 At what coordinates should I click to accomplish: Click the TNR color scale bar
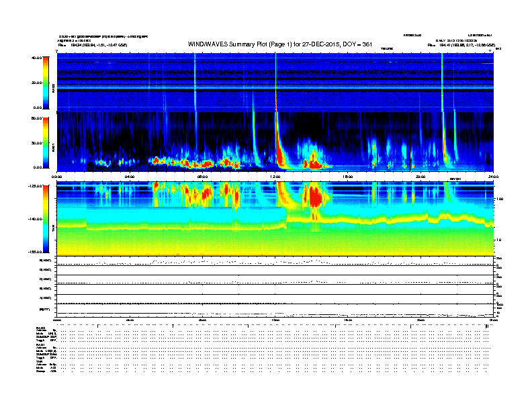click(46, 219)
